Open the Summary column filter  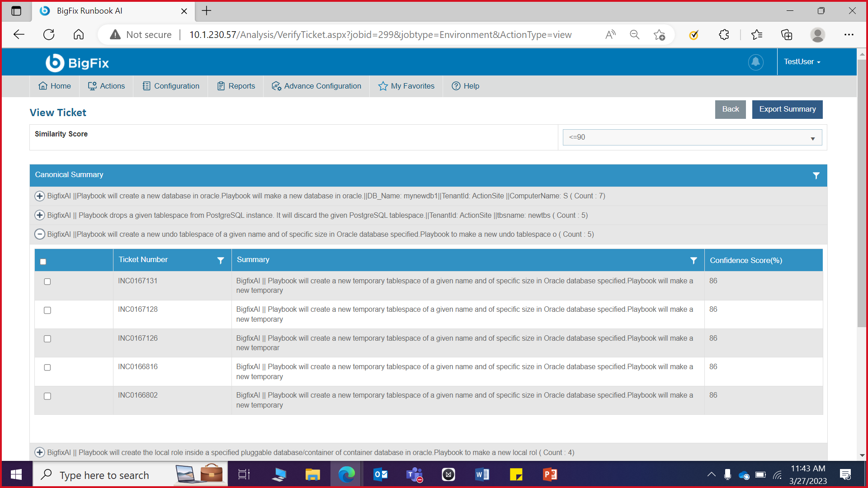coord(693,260)
